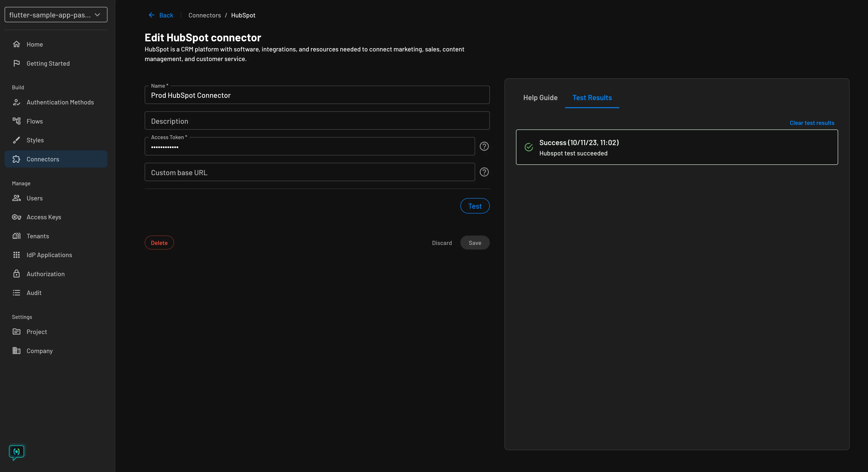This screenshot has width=868, height=472.
Task: Go to Access Keys
Action: point(56,217)
